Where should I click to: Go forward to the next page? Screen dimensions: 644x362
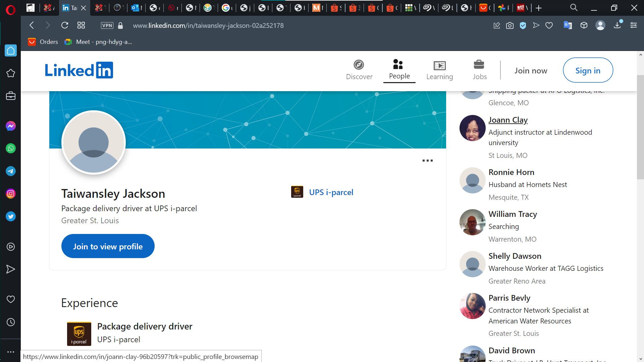pos(48,25)
